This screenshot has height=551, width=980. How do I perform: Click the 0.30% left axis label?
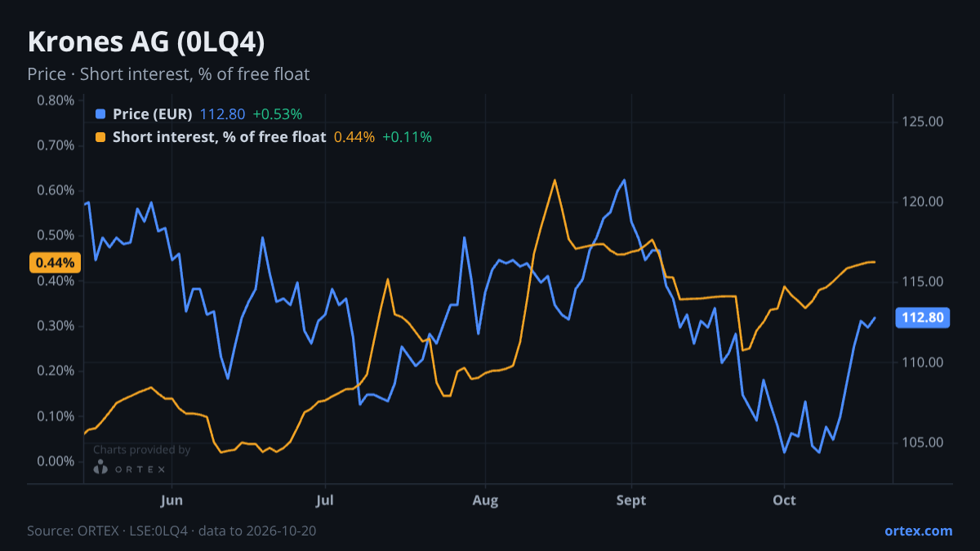(x=56, y=326)
